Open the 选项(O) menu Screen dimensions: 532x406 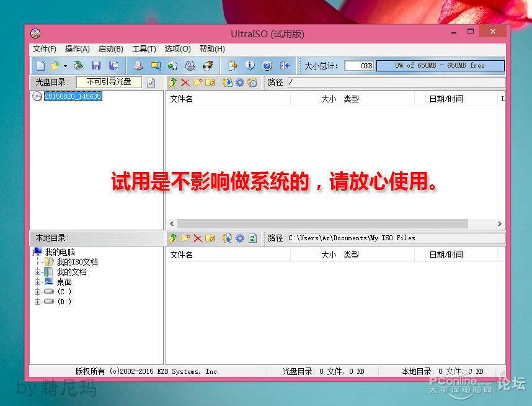click(177, 48)
